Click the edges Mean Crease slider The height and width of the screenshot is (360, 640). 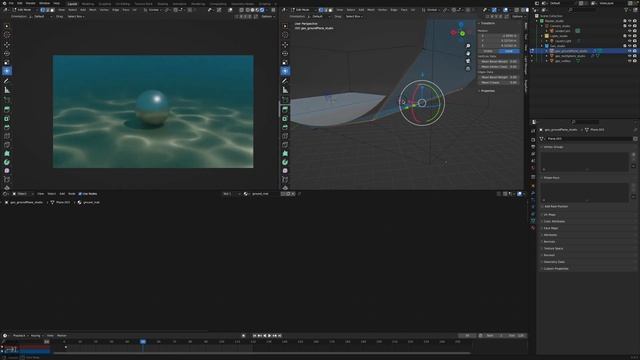(498, 82)
